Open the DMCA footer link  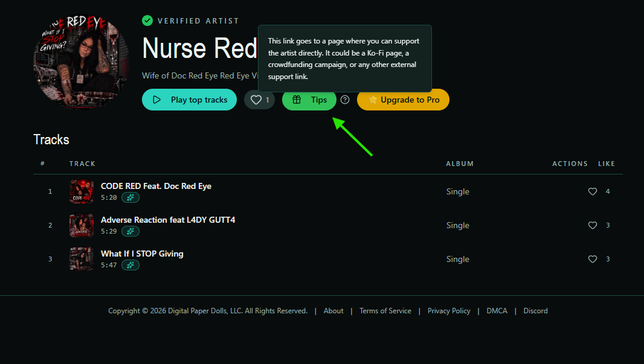pyautogui.click(x=497, y=311)
